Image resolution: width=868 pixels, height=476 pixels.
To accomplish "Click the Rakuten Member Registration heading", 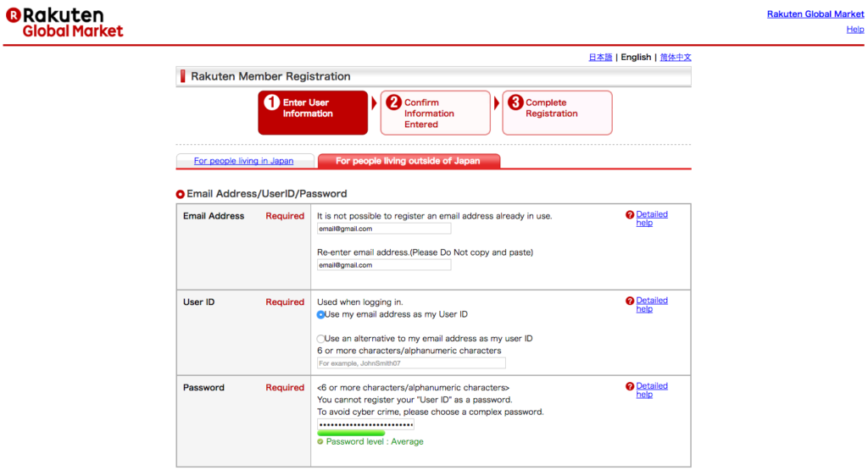I will [270, 76].
